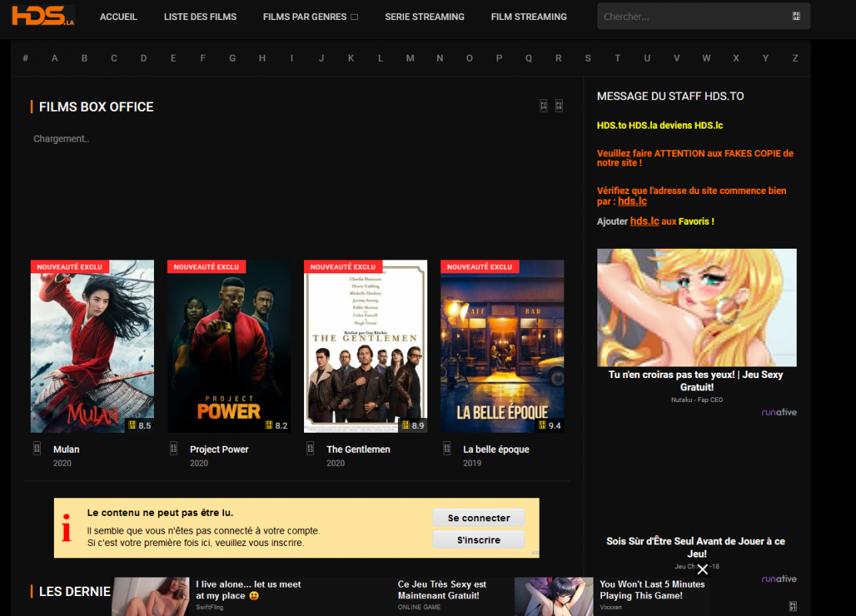This screenshot has height=616, width=856.
Task: Filter films by letter M
Action: pyautogui.click(x=410, y=58)
